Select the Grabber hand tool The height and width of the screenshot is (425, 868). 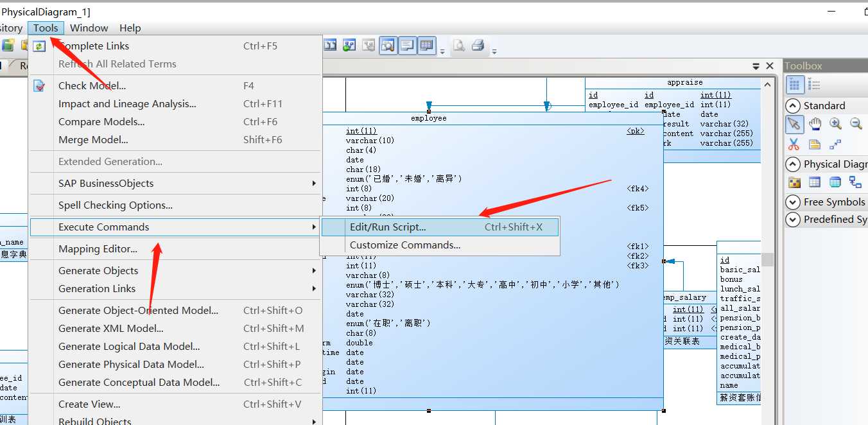coord(815,124)
